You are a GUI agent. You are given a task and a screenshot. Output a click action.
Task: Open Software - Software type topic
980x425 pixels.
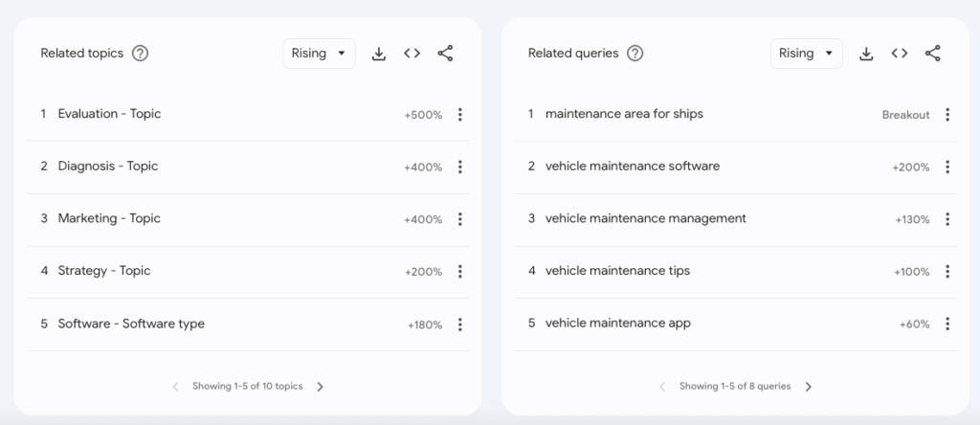(x=131, y=324)
